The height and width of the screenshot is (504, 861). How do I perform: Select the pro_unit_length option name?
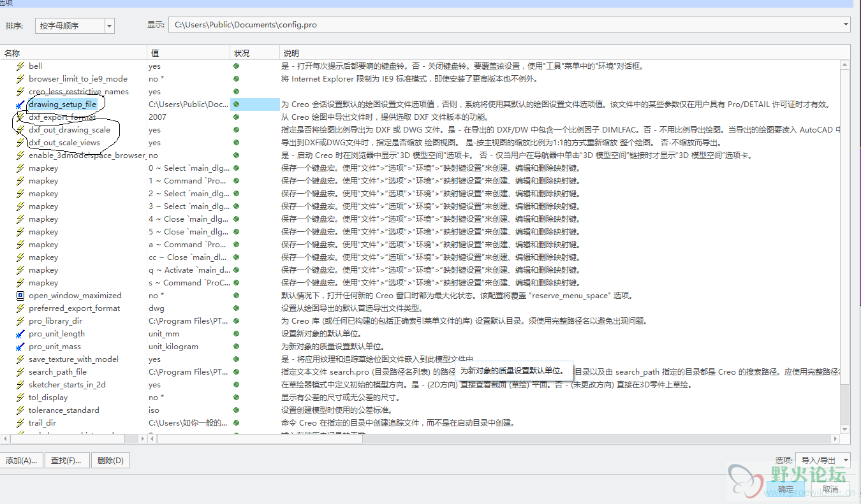(57, 334)
